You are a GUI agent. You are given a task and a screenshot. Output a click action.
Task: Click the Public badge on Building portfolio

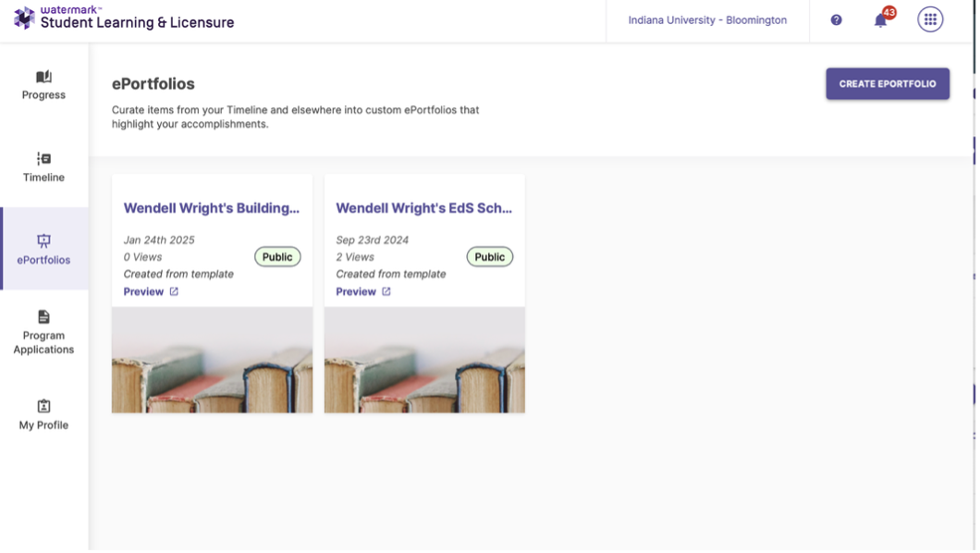276,256
